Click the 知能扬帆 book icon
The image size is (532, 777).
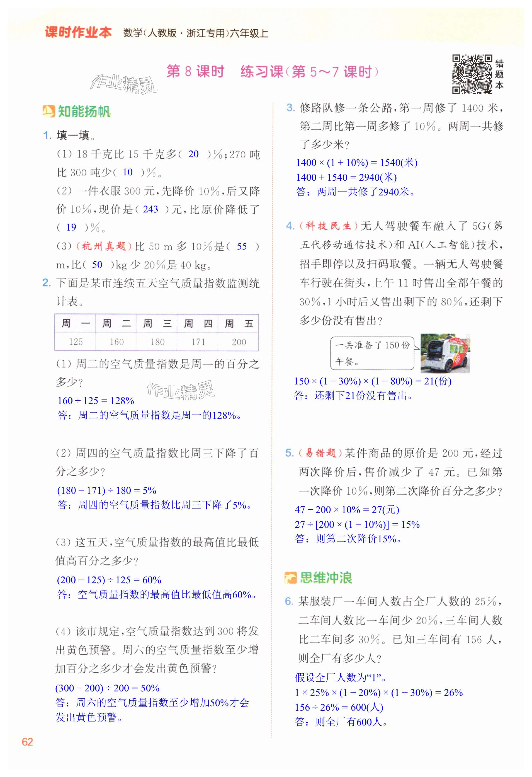(48, 111)
